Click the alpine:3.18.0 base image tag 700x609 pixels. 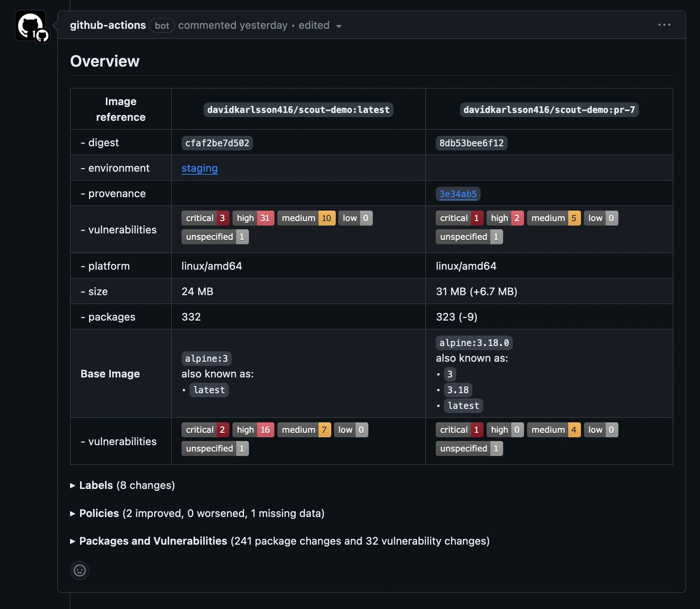pyautogui.click(x=474, y=343)
